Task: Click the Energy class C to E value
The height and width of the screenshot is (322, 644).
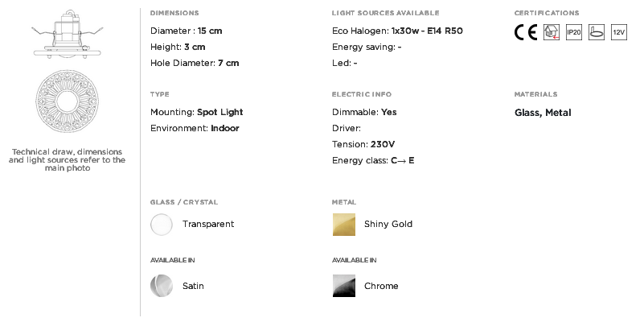Action: [x=403, y=160]
